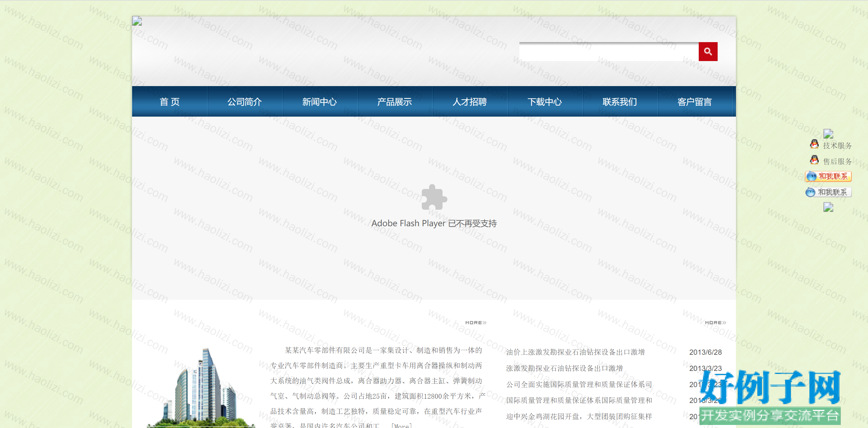
Task: Open the 技术服务 QQ contact link
Action: coord(837,146)
